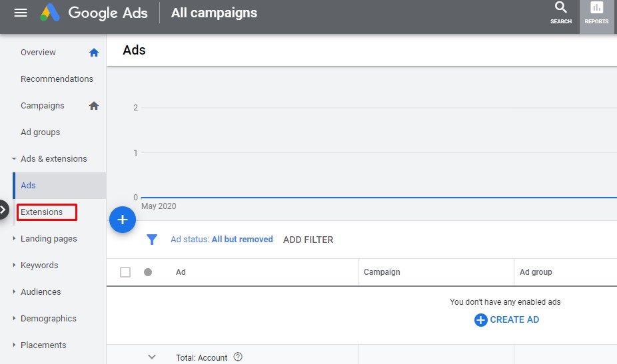The width and height of the screenshot is (617, 364).
Task: Expand the side panel arrow handle
Action: click(4, 210)
